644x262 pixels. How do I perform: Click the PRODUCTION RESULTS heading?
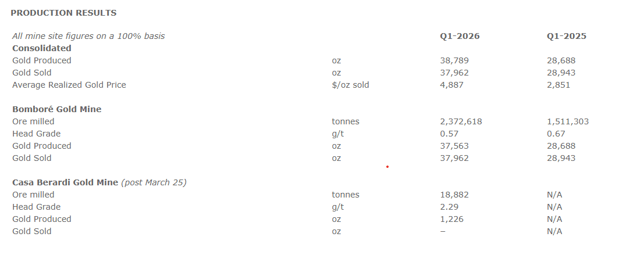pos(63,13)
